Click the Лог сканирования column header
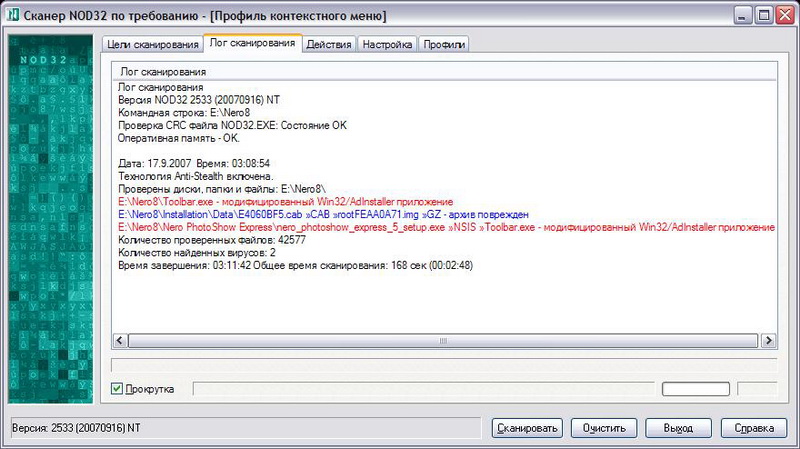 [x=444, y=71]
